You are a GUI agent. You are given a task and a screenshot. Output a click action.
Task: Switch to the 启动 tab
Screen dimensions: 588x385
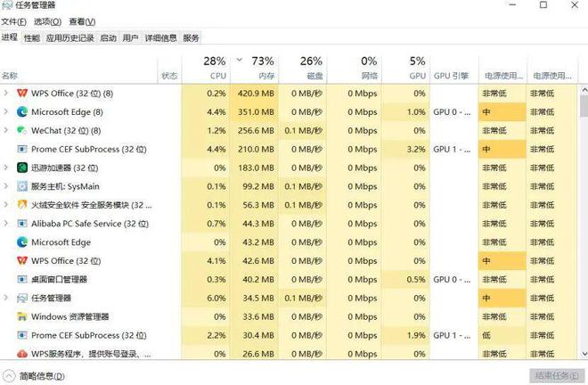tap(109, 38)
